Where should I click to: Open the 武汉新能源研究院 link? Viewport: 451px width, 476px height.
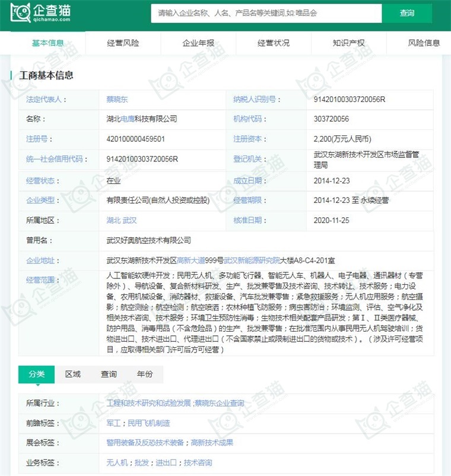(x=252, y=261)
